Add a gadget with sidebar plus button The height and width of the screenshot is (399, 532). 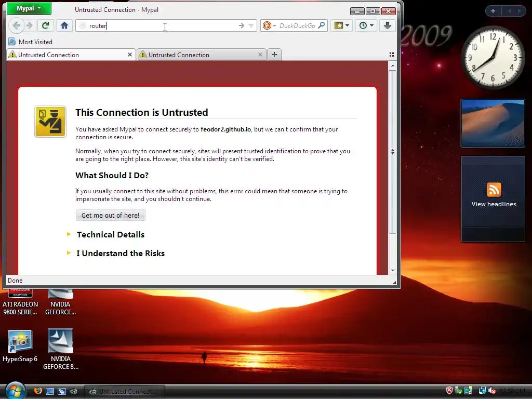(x=493, y=11)
